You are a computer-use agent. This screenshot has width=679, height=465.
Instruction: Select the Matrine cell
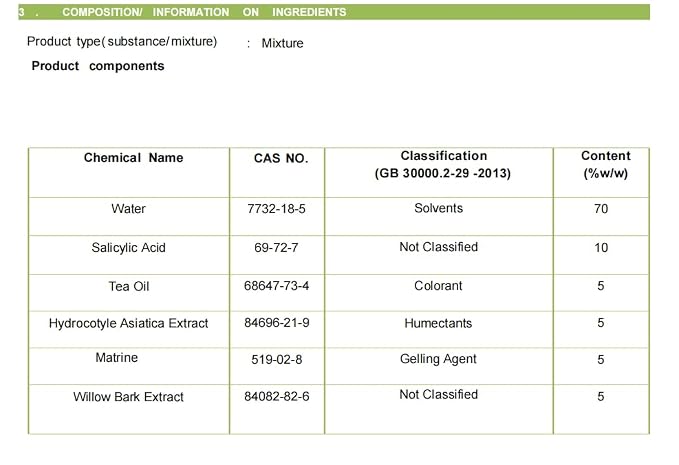tap(116, 358)
